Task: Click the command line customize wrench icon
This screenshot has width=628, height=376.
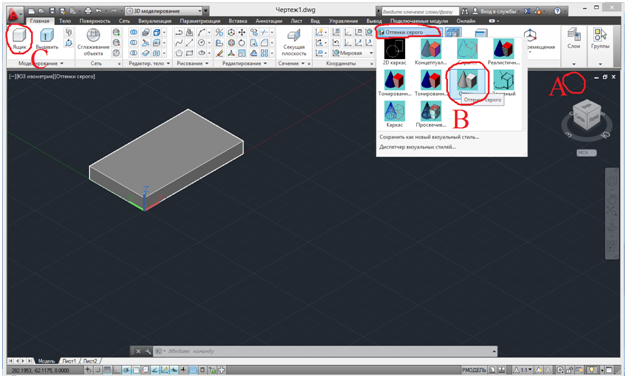Action: (x=148, y=351)
